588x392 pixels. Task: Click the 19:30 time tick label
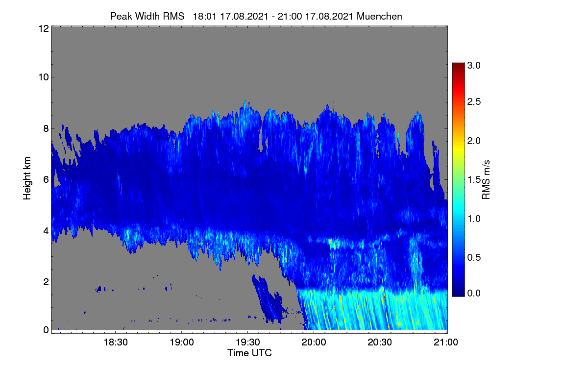coord(248,343)
